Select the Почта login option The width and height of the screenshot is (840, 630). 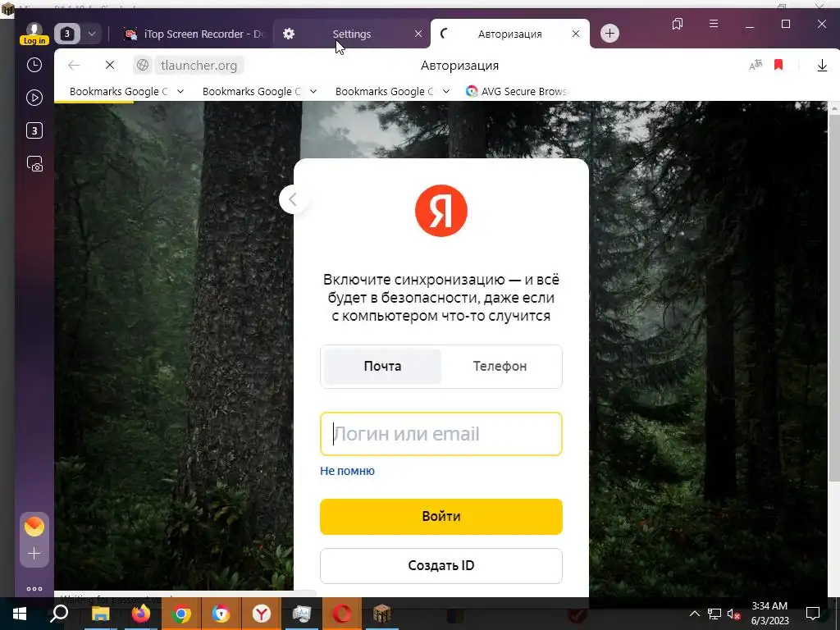[x=382, y=367]
